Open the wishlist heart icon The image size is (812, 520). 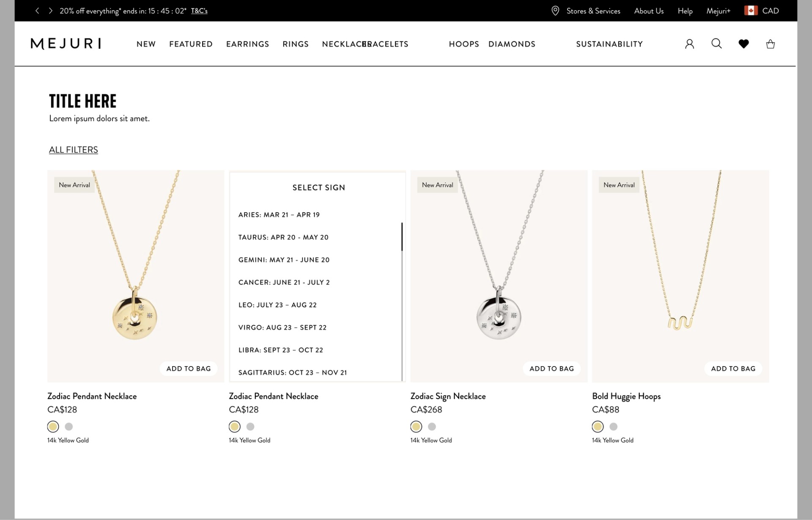click(x=743, y=44)
